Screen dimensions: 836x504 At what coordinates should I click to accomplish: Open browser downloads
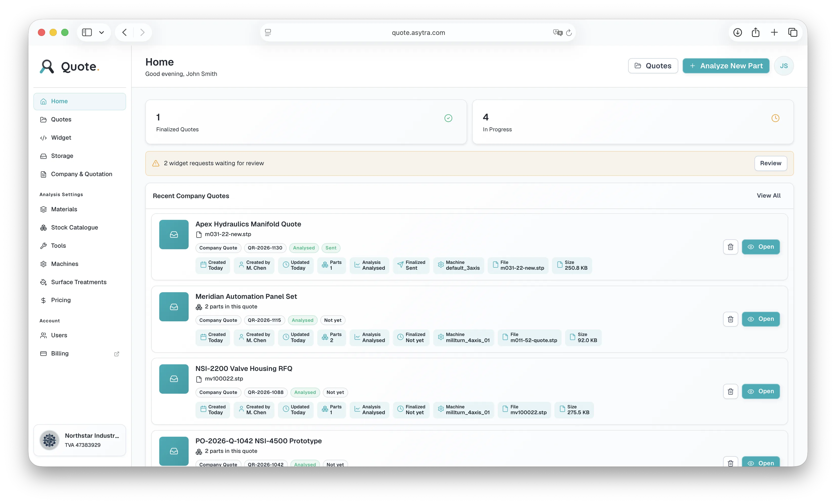pyautogui.click(x=737, y=32)
